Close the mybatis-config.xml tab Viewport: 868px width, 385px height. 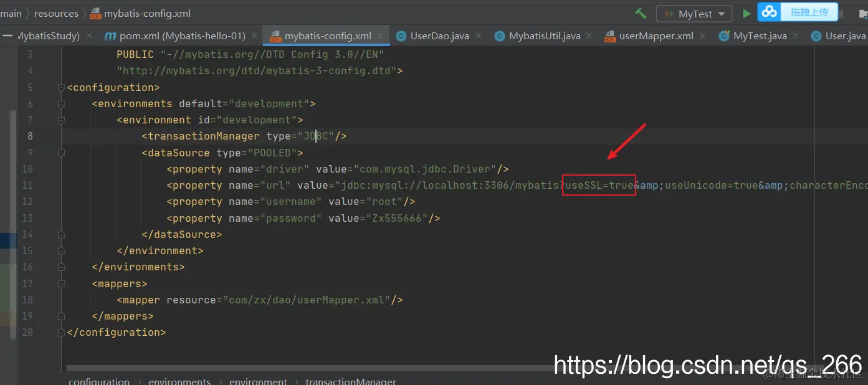381,36
